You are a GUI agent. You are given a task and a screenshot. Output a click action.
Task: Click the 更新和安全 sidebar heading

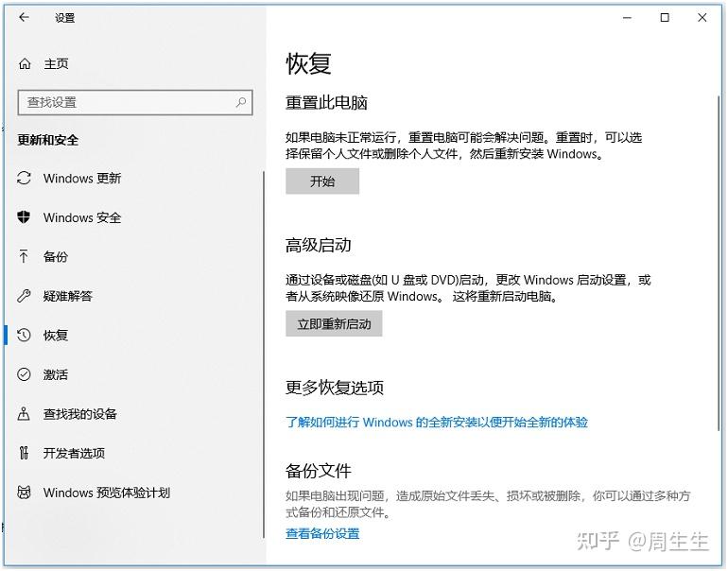click(x=48, y=140)
